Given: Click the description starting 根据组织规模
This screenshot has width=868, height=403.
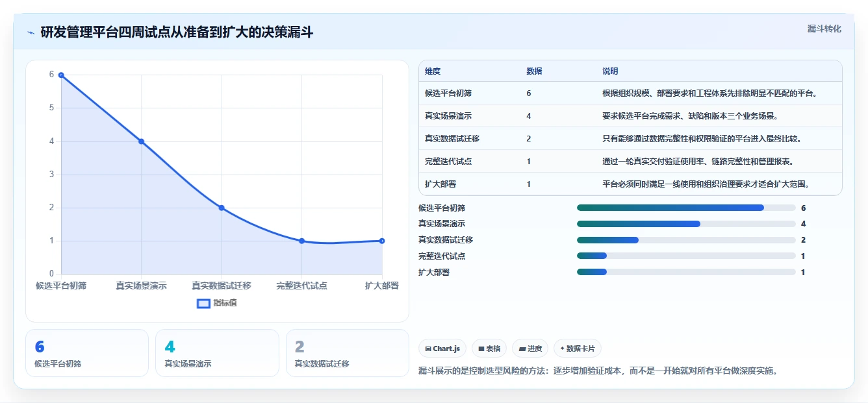Looking at the screenshot, I should click(709, 93).
